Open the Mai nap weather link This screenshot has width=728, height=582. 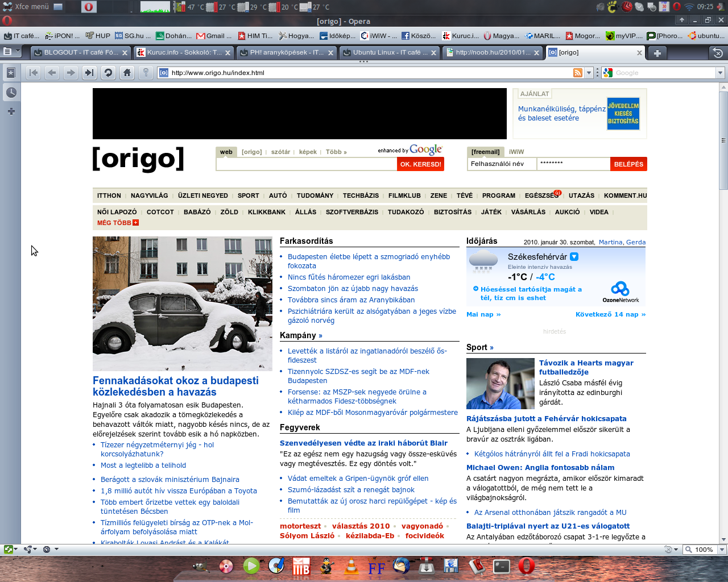(483, 314)
